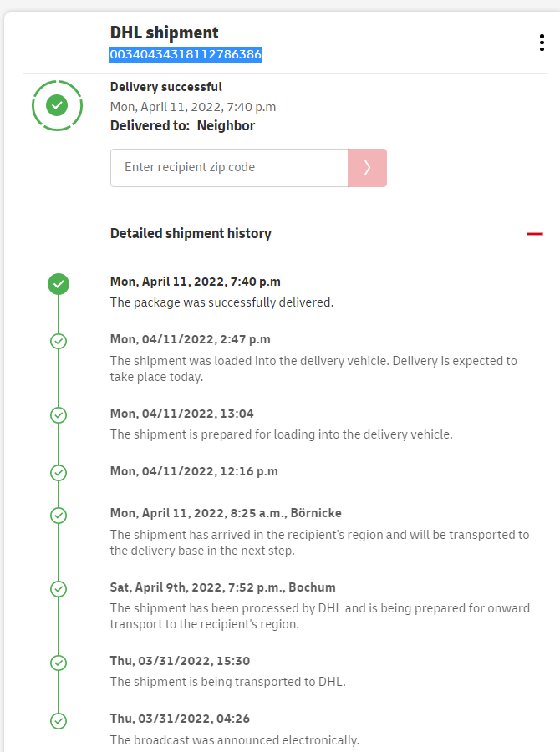Click the checkmark icon beside 2:47 p.m entry

[x=59, y=341]
